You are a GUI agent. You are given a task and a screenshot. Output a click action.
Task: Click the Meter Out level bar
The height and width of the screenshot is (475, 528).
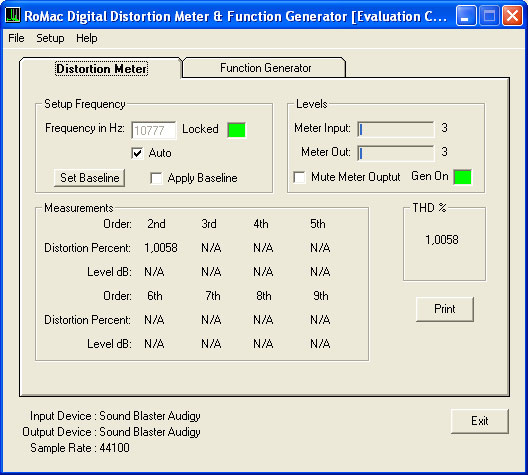pyautogui.click(x=396, y=153)
